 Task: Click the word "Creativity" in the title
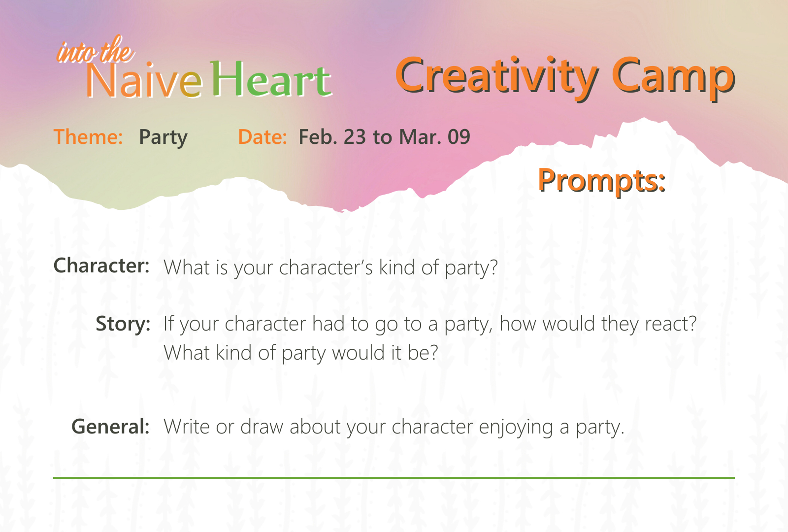pyautogui.click(x=496, y=77)
